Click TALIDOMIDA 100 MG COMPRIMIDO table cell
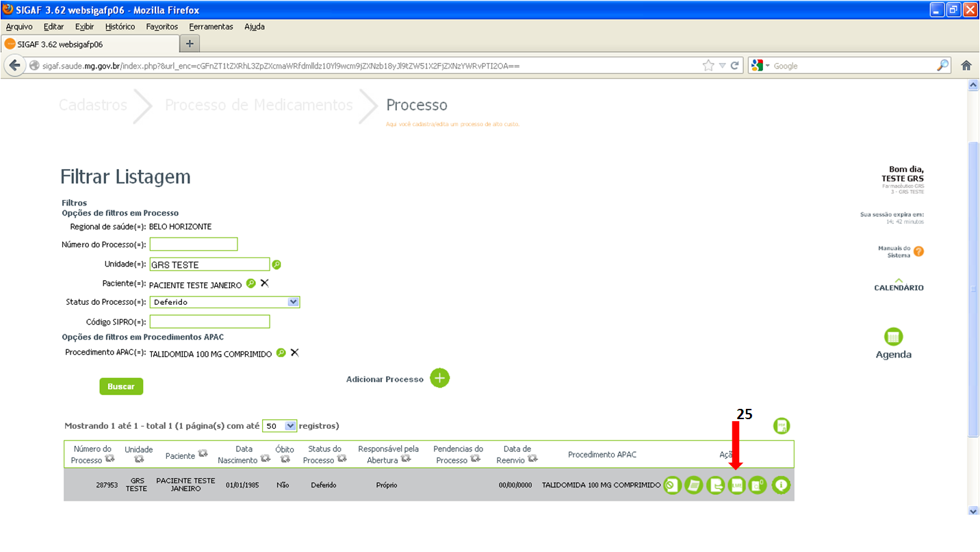The image size is (980, 552). [602, 485]
